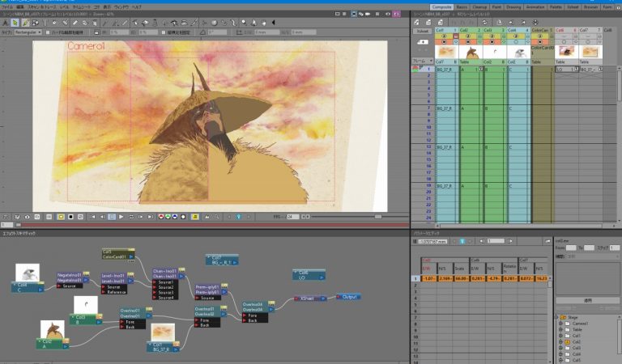Select the Type text tool
The image size is (622, 364).
click(x=45, y=23)
